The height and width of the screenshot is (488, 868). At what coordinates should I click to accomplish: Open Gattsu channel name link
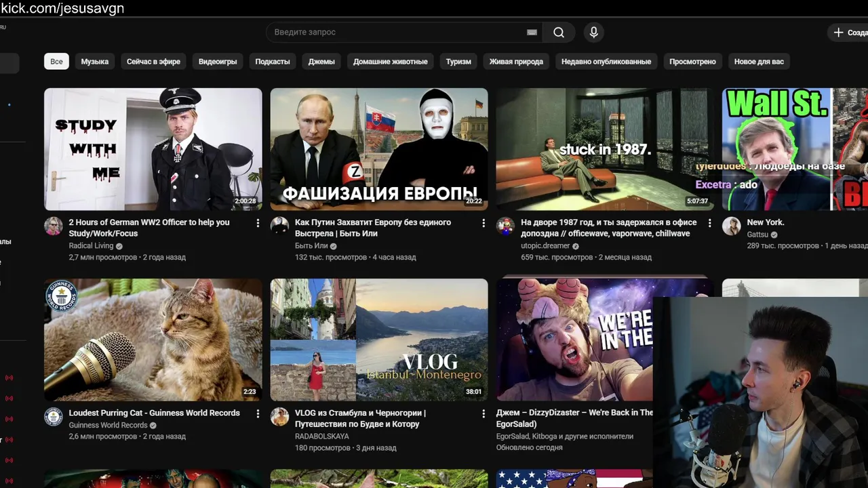pos(757,235)
